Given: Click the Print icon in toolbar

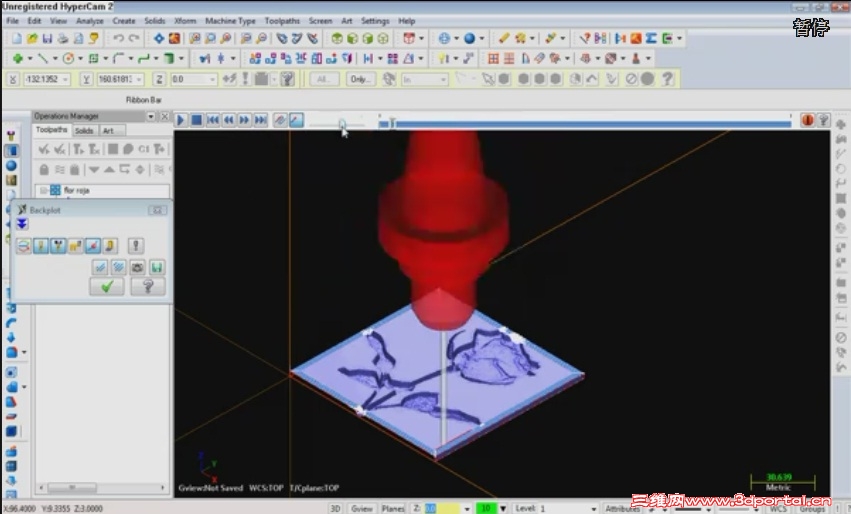Looking at the screenshot, I should pyautogui.click(x=63, y=39).
